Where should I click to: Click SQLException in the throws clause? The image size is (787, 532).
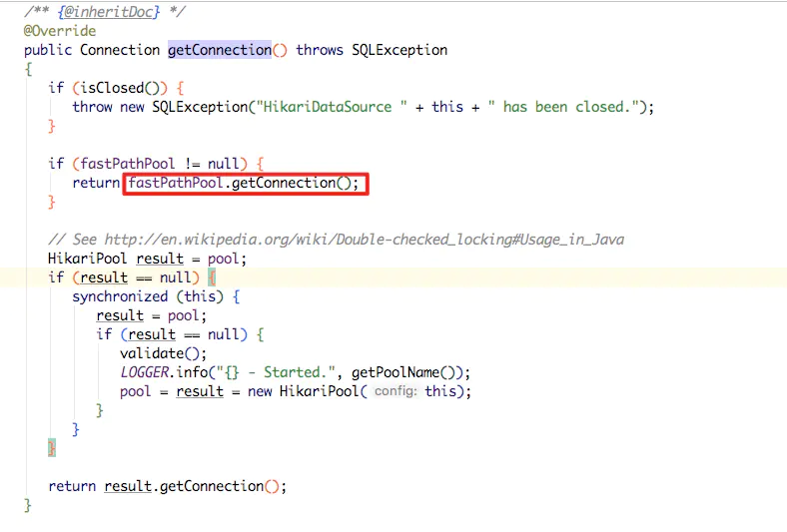[x=399, y=50]
